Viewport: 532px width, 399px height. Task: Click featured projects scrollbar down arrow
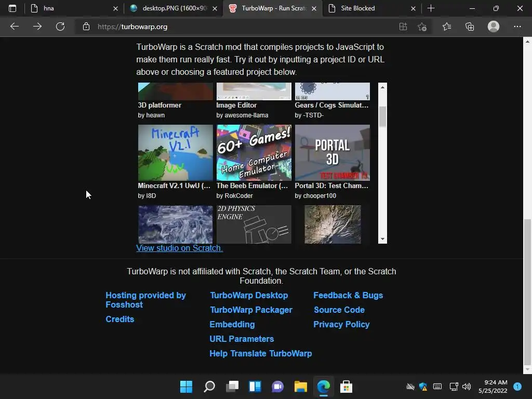[382, 239]
